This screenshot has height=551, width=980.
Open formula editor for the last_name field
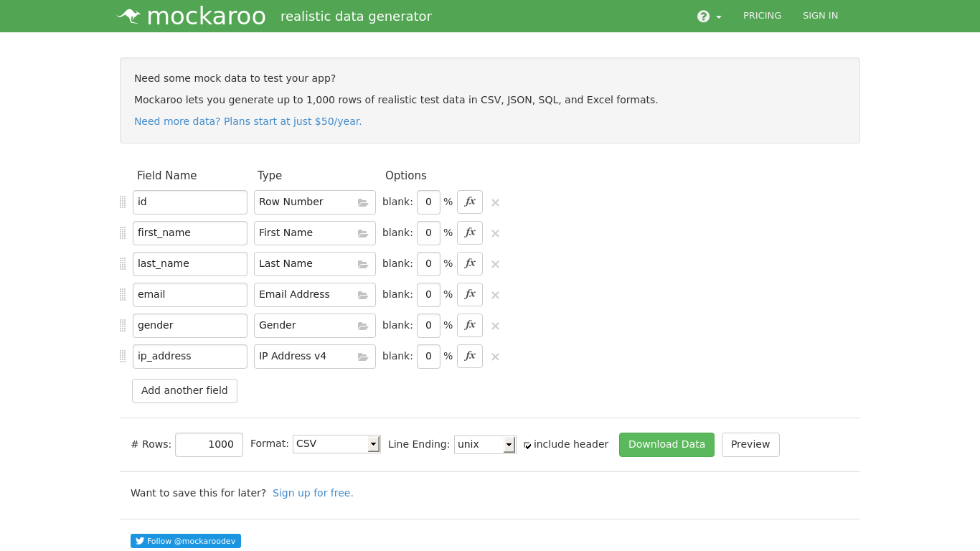tap(470, 264)
